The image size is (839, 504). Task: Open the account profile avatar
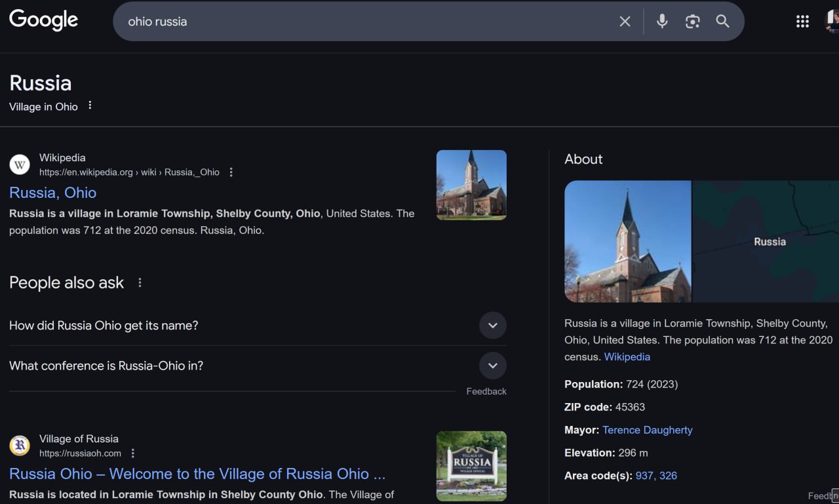coord(832,21)
